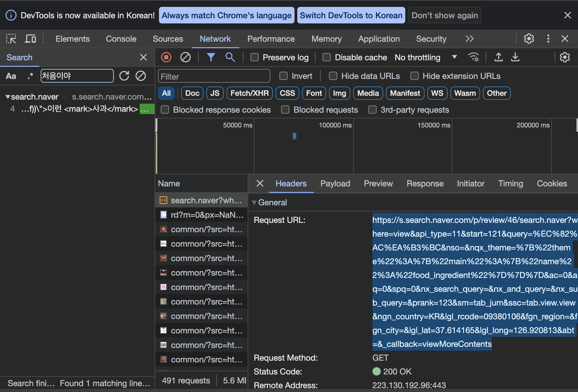Screen dimensions: 578x392
Task: Enable the Preserve log checkbox
Action: [255, 57]
